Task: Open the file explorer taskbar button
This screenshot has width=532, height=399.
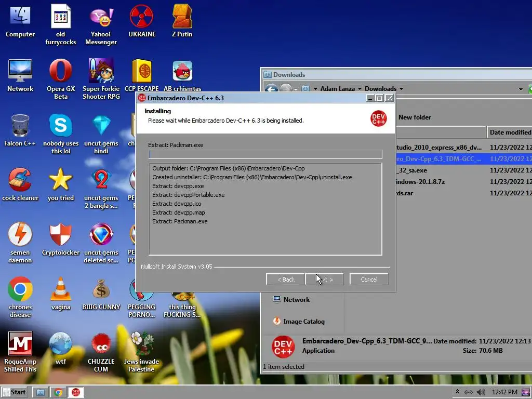Action: [40, 393]
